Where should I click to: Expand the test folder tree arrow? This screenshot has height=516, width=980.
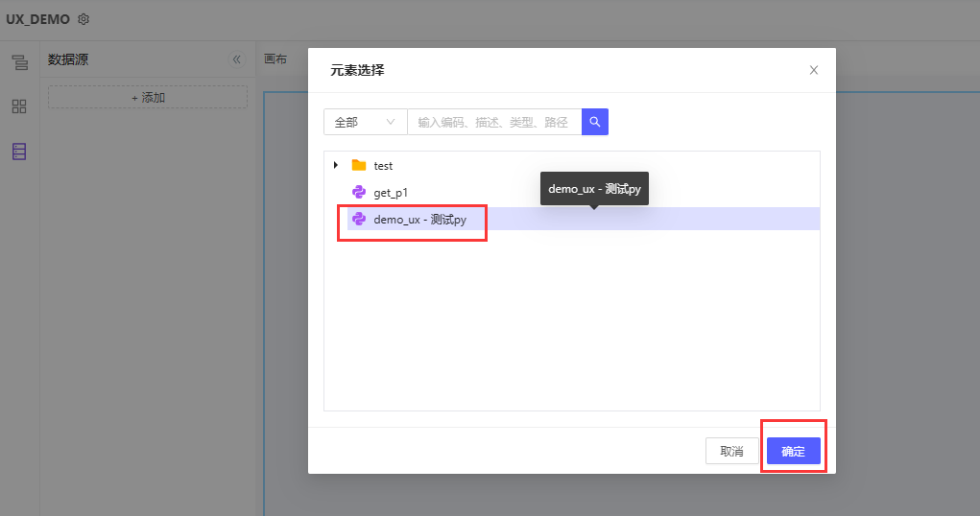pyautogui.click(x=336, y=165)
